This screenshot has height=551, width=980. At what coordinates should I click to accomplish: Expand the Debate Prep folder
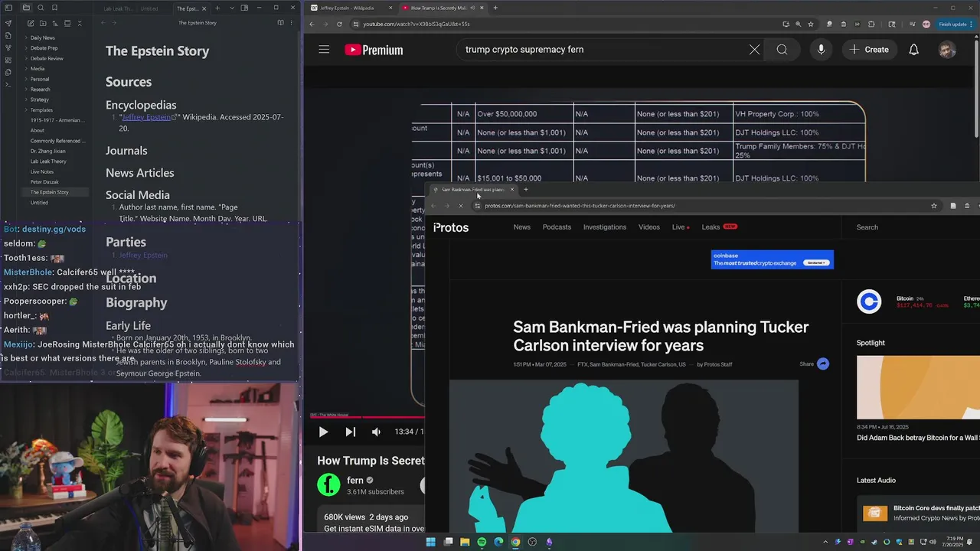[44, 48]
